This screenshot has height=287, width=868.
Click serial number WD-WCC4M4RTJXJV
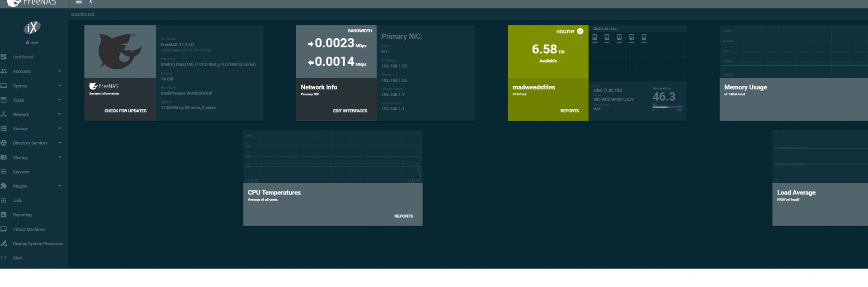coord(613,99)
